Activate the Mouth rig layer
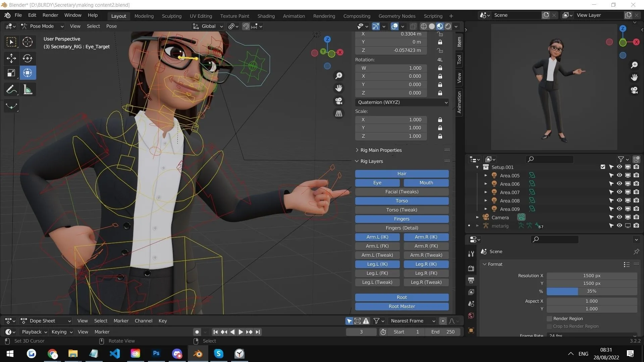This screenshot has width=644, height=362. [426, 183]
